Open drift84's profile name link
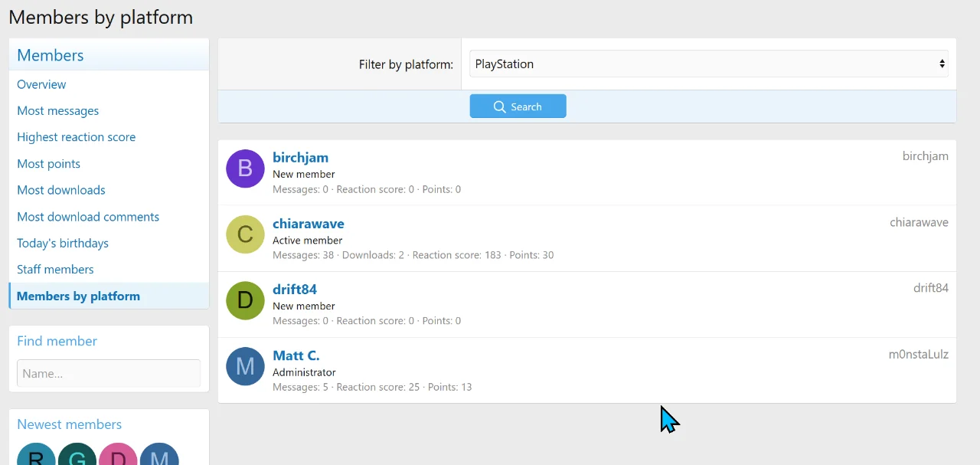 tap(295, 290)
